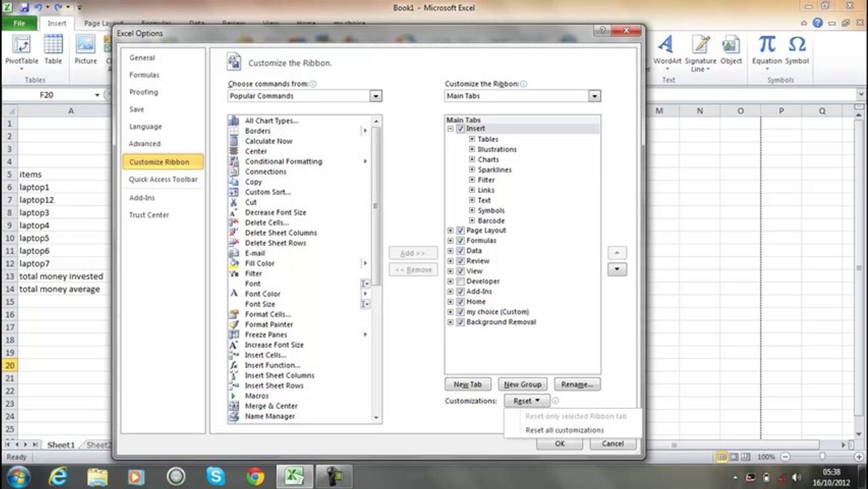Click the Table icon in ribbon
The image size is (868, 489).
(54, 45)
